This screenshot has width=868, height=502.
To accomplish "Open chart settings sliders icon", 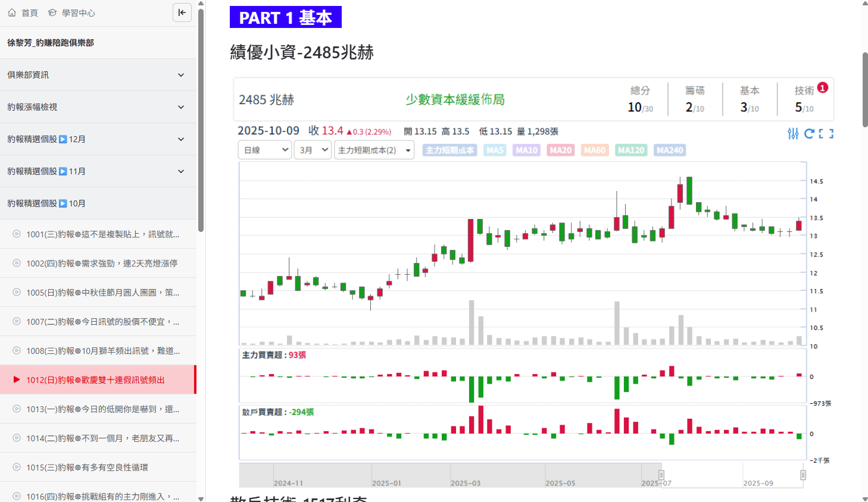I will pos(793,134).
